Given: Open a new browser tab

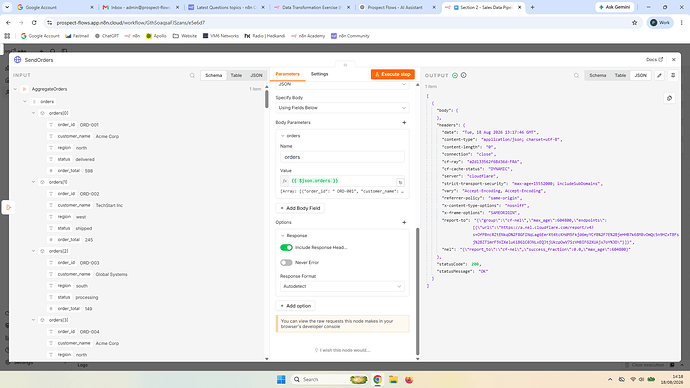Looking at the screenshot, I should click(x=532, y=7).
